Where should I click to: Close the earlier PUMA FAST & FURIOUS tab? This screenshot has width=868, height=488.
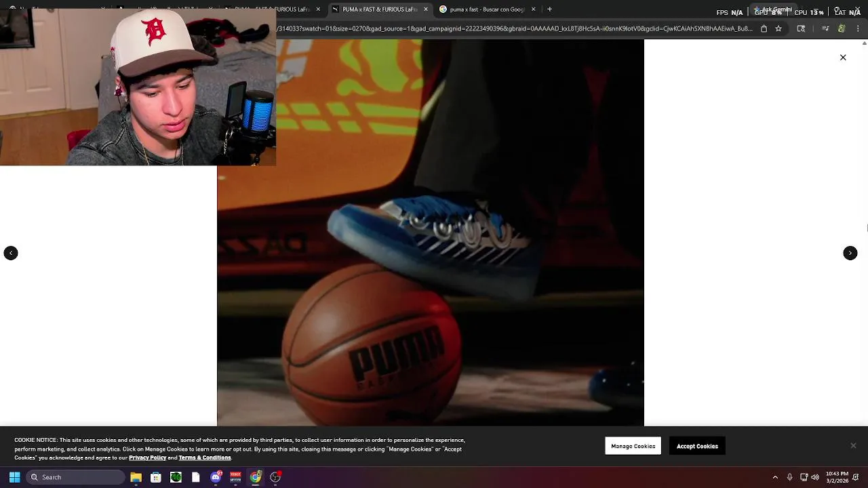(x=318, y=9)
